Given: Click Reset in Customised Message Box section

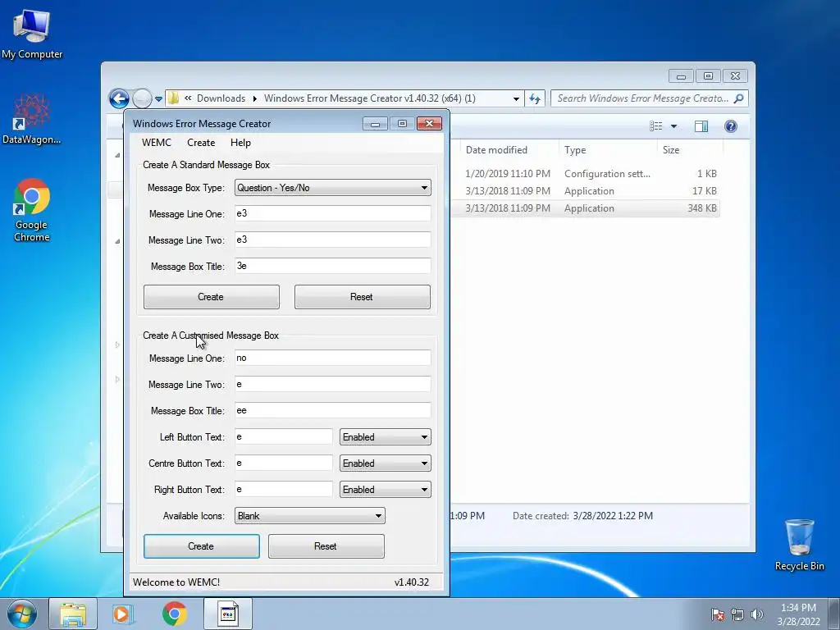Looking at the screenshot, I should pyautogui.click(x=326, y=546).
